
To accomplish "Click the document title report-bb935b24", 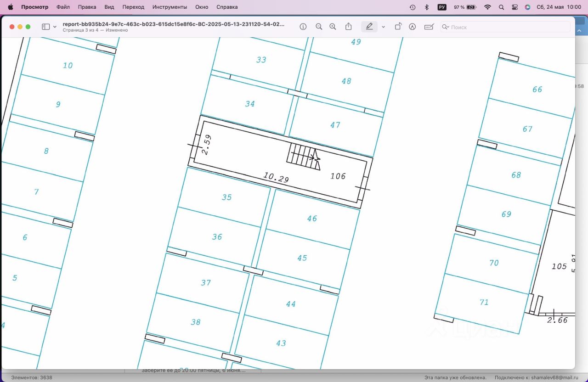I will (x=173, y=24).
